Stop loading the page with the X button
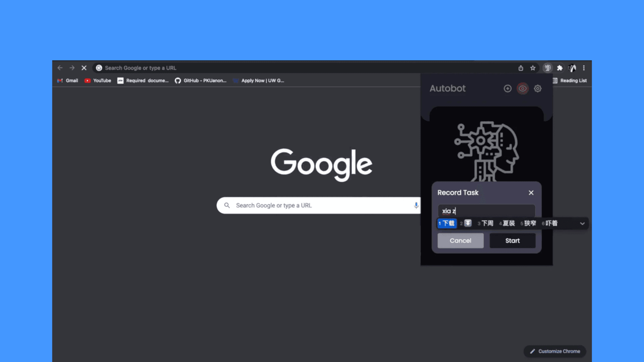The width and height of the screenshot is (644, 362). [x=84, y=68]
